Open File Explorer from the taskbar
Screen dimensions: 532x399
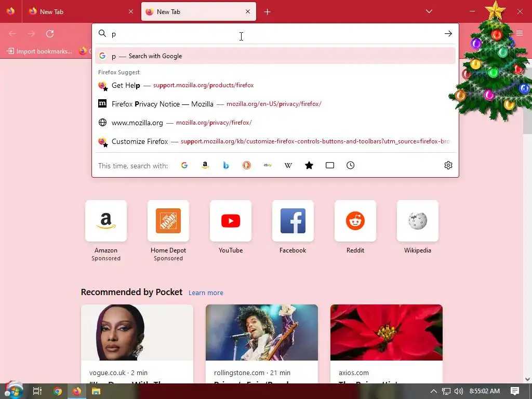point(96,391)
